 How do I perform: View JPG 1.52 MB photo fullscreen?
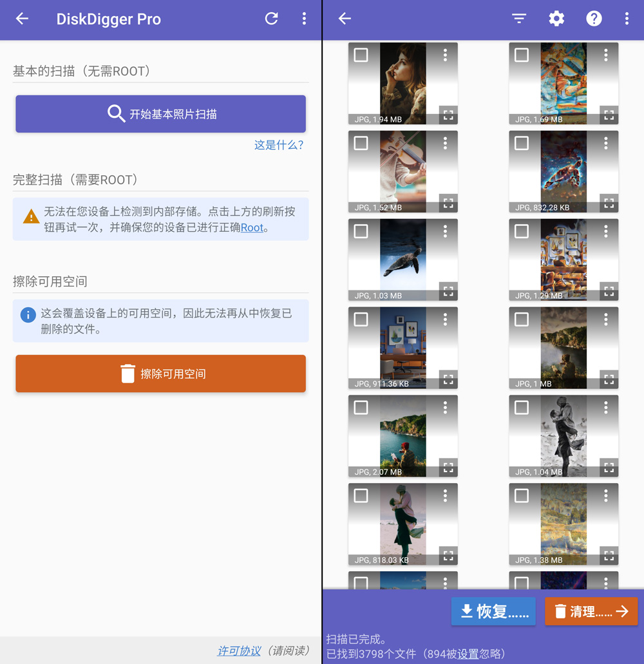(x=448, y=203)
